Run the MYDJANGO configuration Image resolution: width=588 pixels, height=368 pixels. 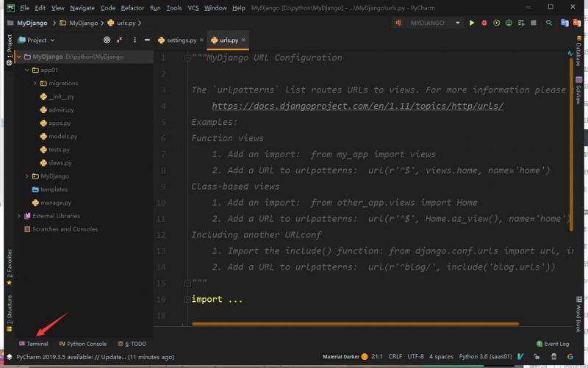[x=472, y=23]
